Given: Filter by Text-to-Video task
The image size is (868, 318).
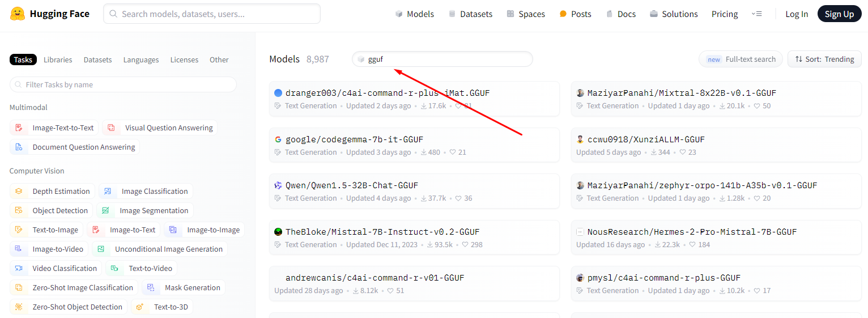Looking at the screenshot, I should pos(142,268).
